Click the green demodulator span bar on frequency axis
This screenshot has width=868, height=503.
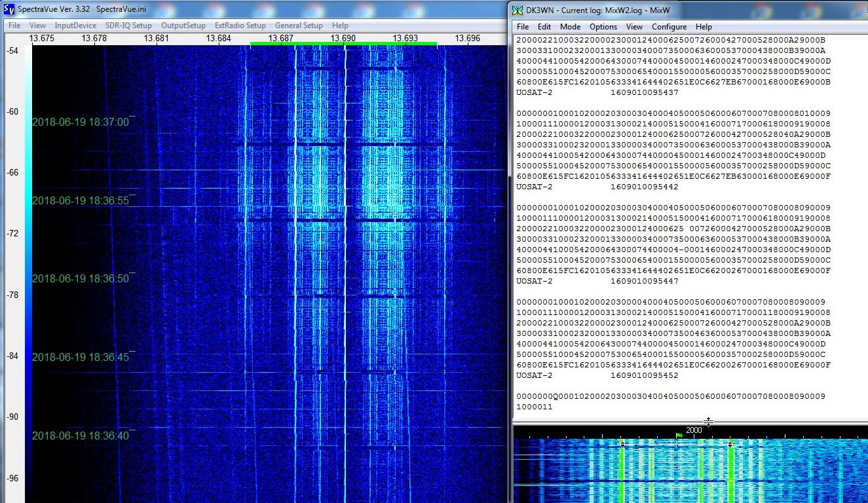[343, 44]
